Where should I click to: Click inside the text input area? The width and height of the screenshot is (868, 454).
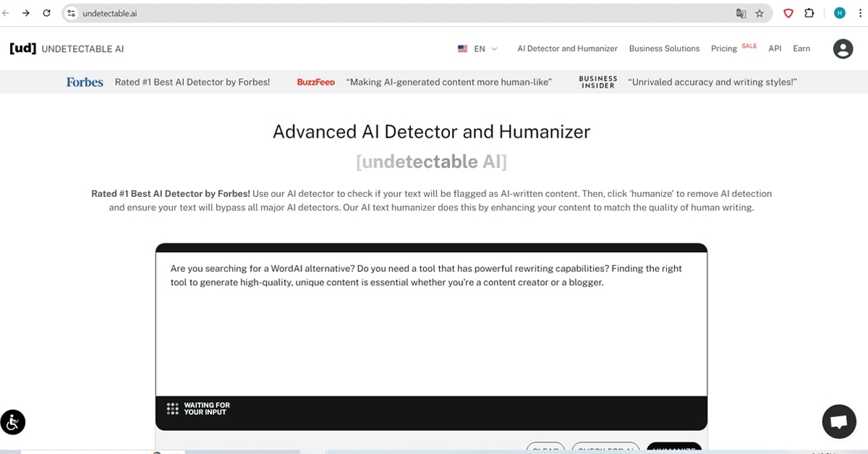point(431,333)
